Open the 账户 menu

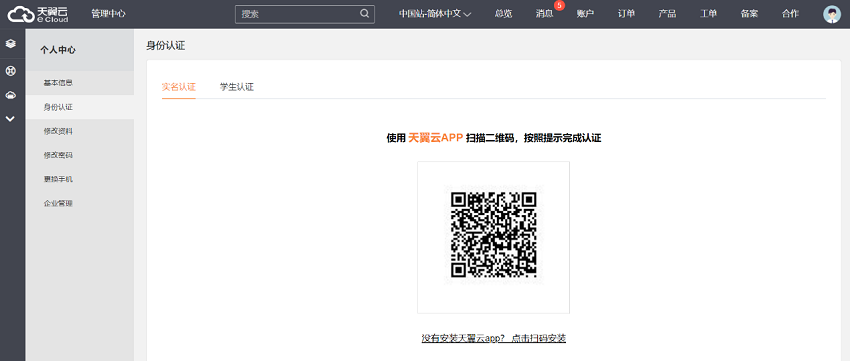coord(585,14)
